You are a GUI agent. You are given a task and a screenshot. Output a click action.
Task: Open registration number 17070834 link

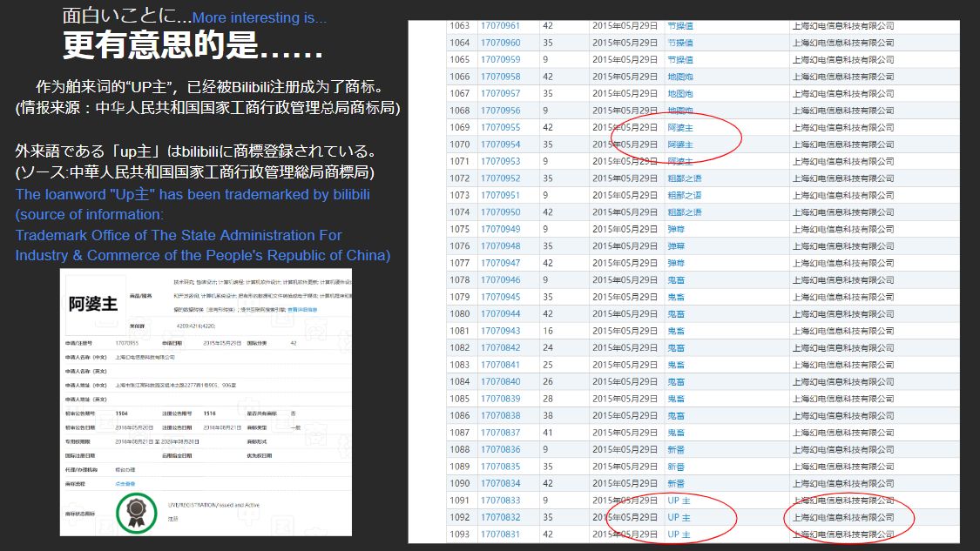click(500, 483)
